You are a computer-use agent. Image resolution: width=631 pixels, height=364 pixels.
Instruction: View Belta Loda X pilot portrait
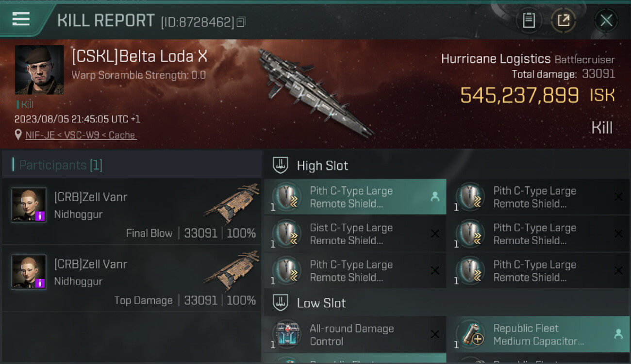coord(39,70)
